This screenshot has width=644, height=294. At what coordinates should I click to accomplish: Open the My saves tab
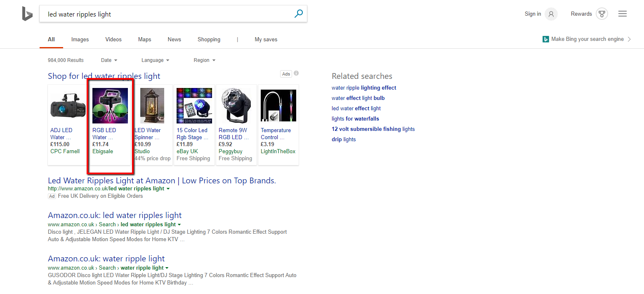pos(266,40)
